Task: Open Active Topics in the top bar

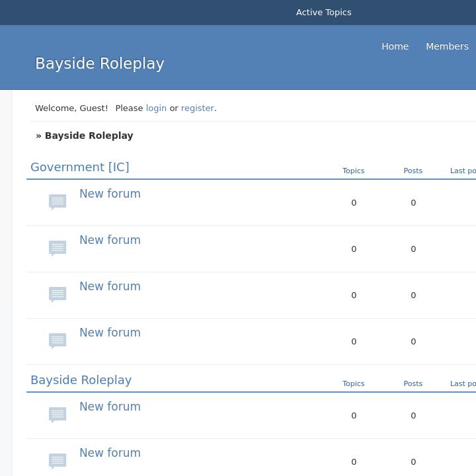Action: click(x=323, y=13)
